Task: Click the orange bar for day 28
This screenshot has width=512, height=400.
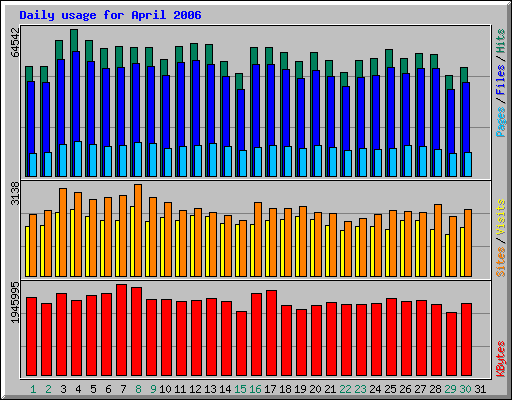Action: 438,240
